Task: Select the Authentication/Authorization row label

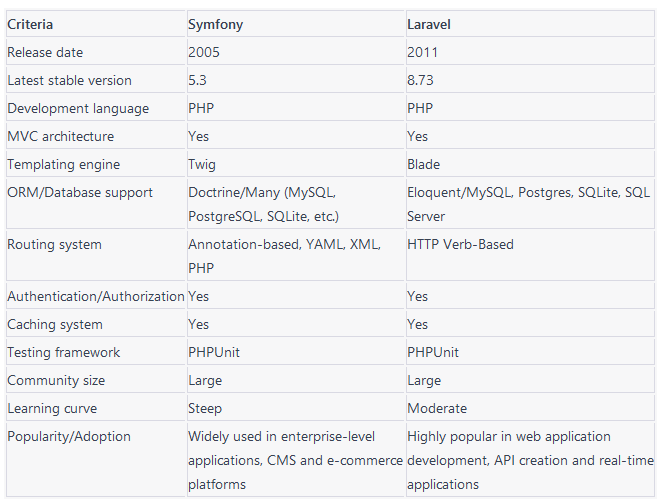Action: 96,296
